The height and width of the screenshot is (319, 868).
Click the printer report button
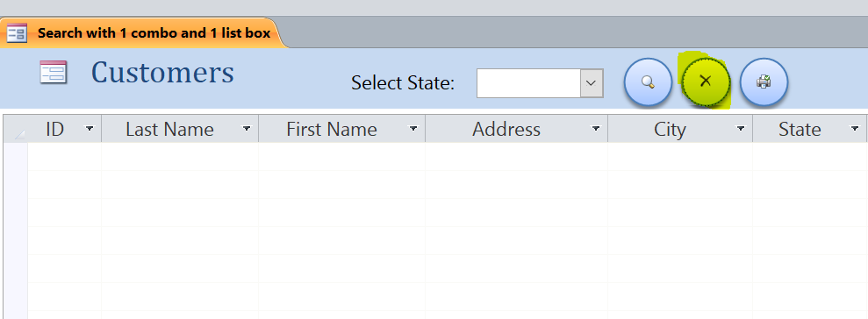pos(764,82)
